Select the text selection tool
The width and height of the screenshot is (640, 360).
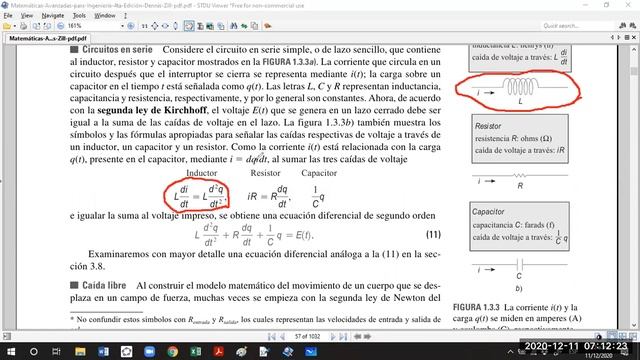[x=200, y=26]
